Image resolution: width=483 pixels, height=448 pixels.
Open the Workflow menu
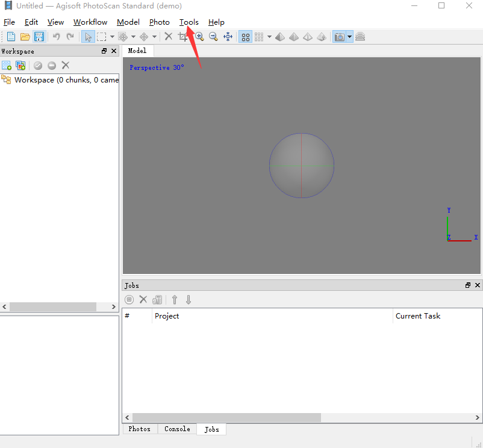click(90, 22)
